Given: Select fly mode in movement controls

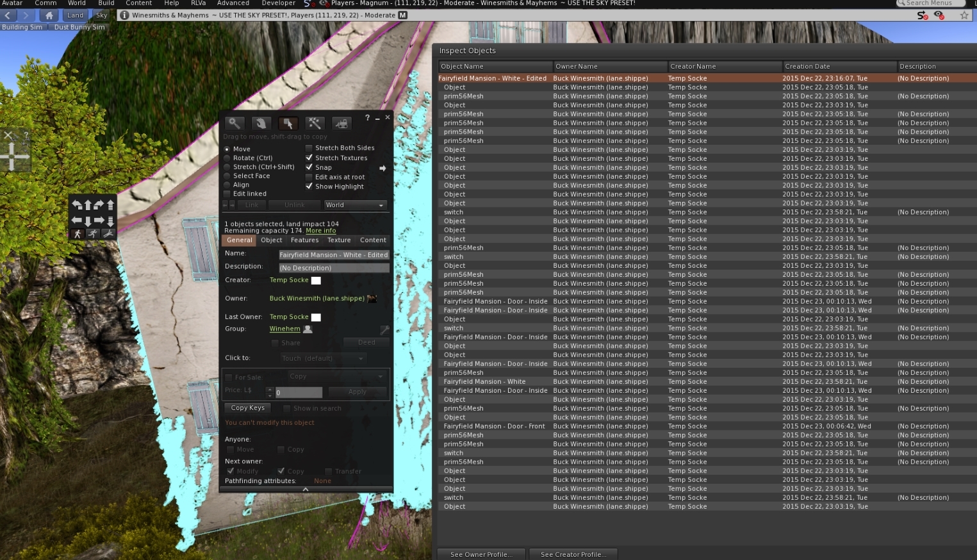Looking at the screenshot, I should (108, 234).
